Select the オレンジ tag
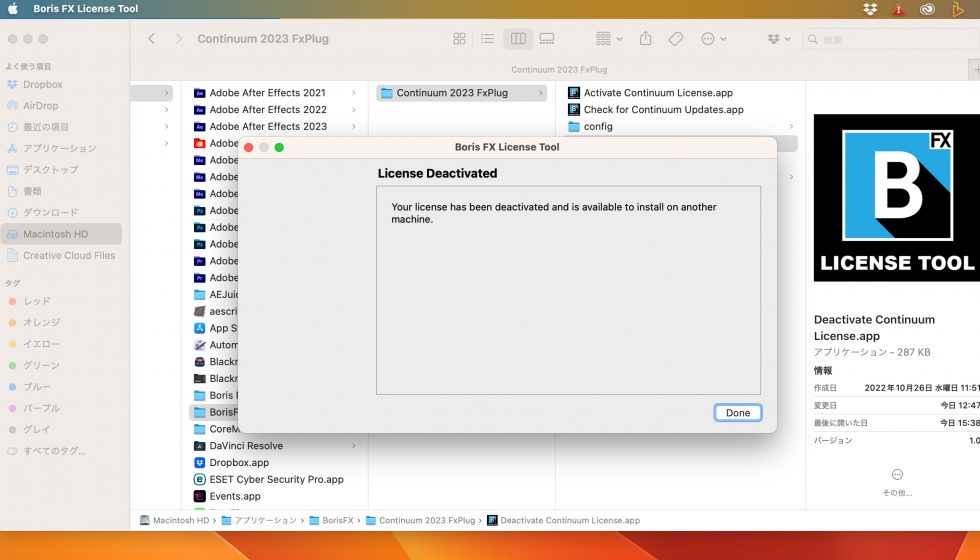This screenshot has width=980, height=560. click(61, 322)
